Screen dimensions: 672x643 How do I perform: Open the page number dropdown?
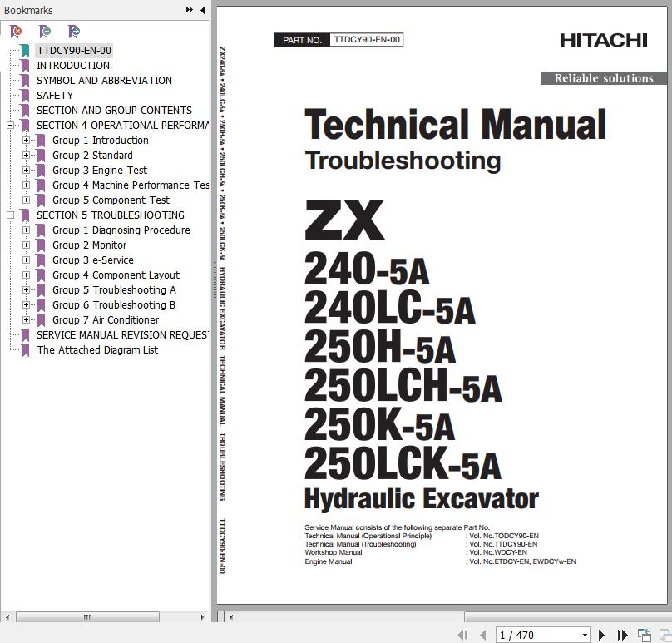tap(585, 635)
